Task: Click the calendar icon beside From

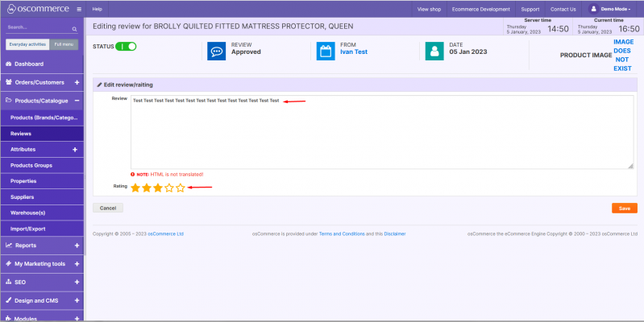Action: pos(326,52)
